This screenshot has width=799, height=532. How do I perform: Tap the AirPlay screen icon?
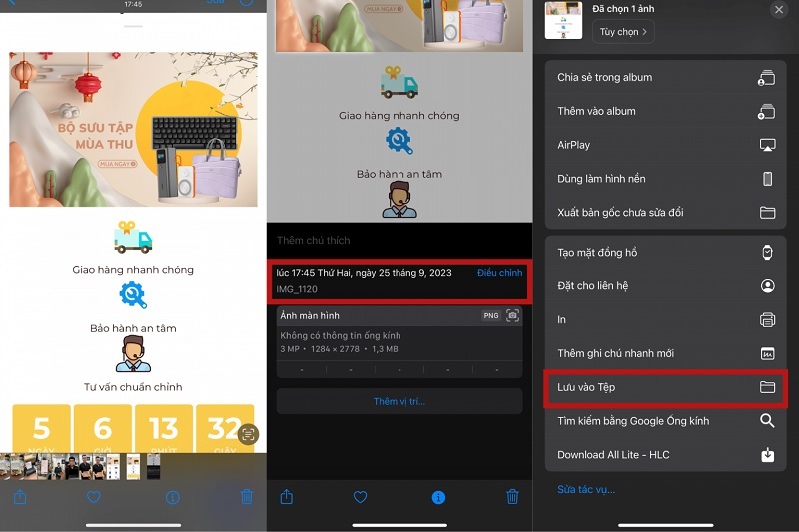pyautogui.click(x=767, y=145)
